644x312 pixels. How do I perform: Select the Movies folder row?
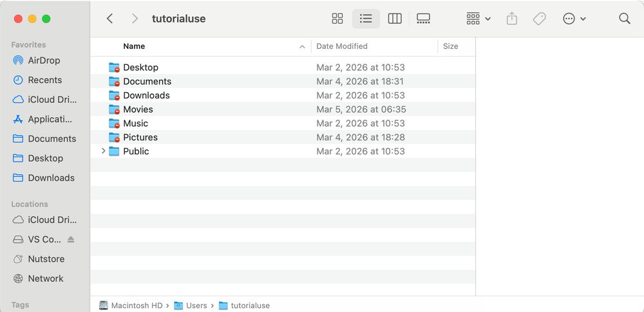[x=138, y=109]
